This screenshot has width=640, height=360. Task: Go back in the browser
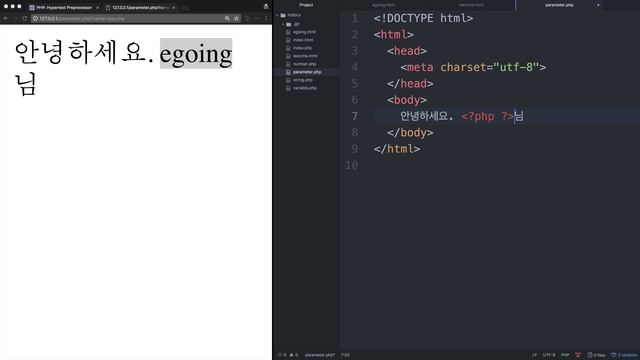point(6,18)
